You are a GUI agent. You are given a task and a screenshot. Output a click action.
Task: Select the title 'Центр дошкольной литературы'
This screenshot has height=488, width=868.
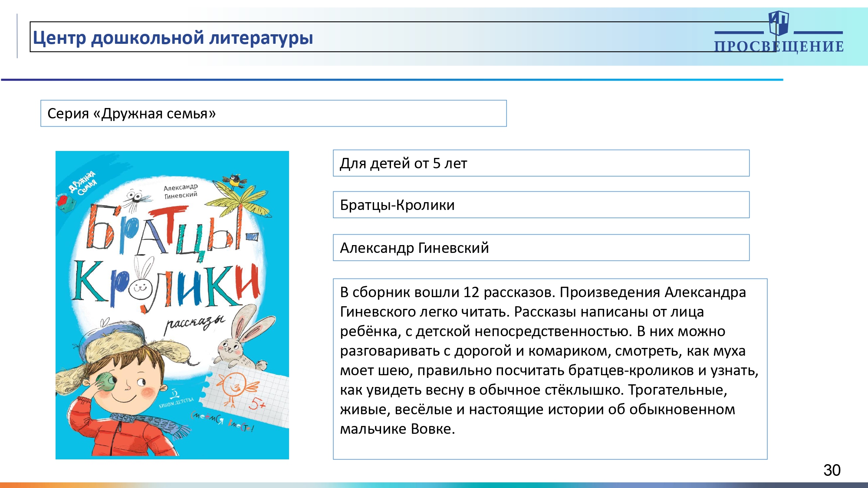tap(173, 38)
